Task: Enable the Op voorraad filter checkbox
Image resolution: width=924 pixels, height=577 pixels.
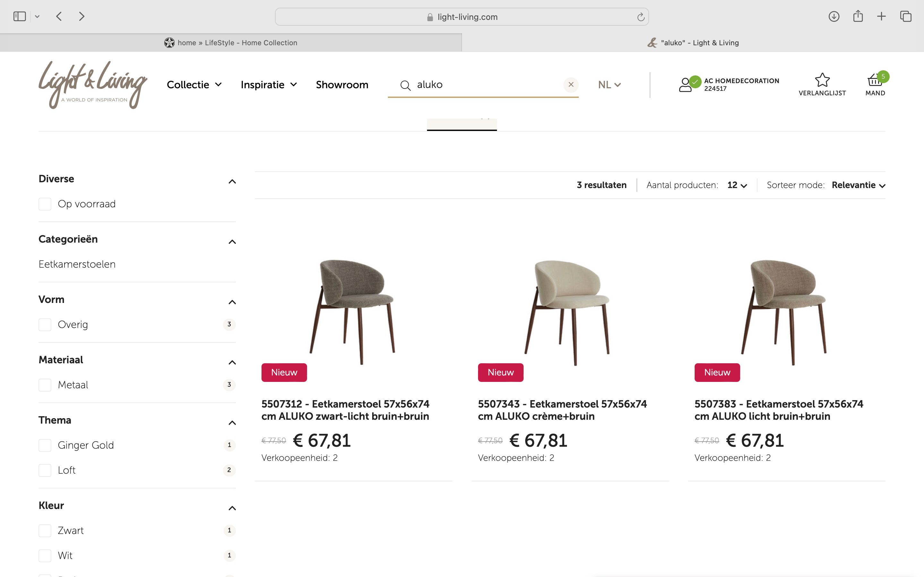Action: pyautogui.click(x=45, y=204)
